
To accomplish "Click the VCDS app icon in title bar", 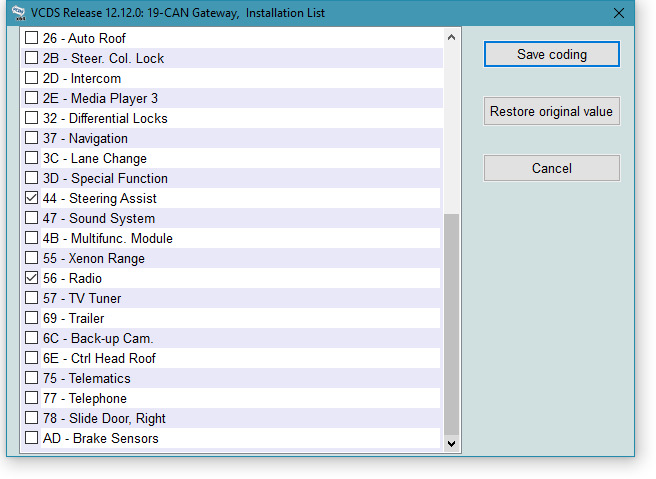I will (x=18, y=13).
